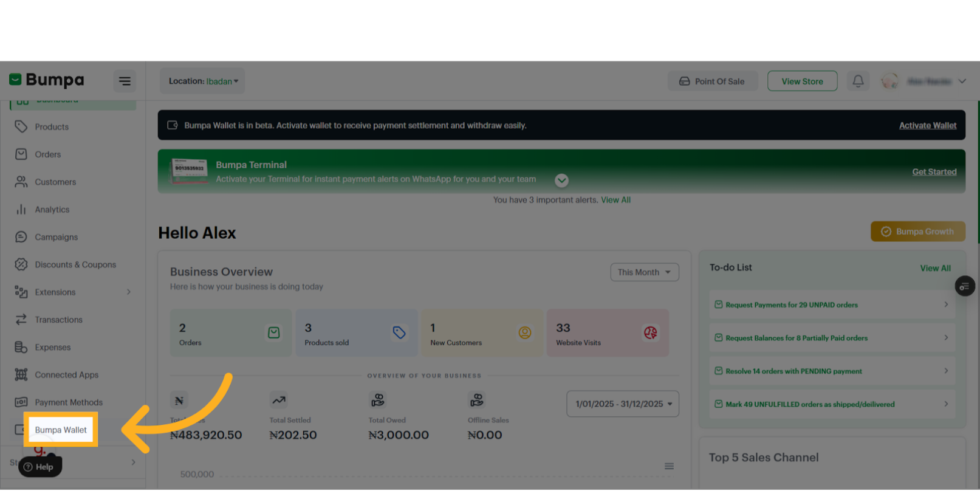Go to Products menu item
The width and height of the screenshot is (980, 502).
(52, 127)
